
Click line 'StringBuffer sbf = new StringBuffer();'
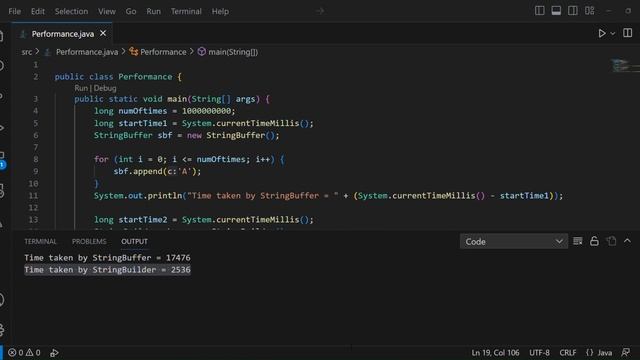point(187,135)
